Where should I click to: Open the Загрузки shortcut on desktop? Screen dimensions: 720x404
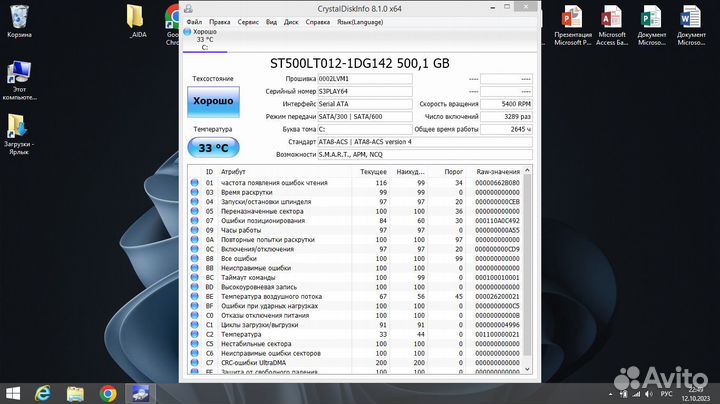[19, 135]
